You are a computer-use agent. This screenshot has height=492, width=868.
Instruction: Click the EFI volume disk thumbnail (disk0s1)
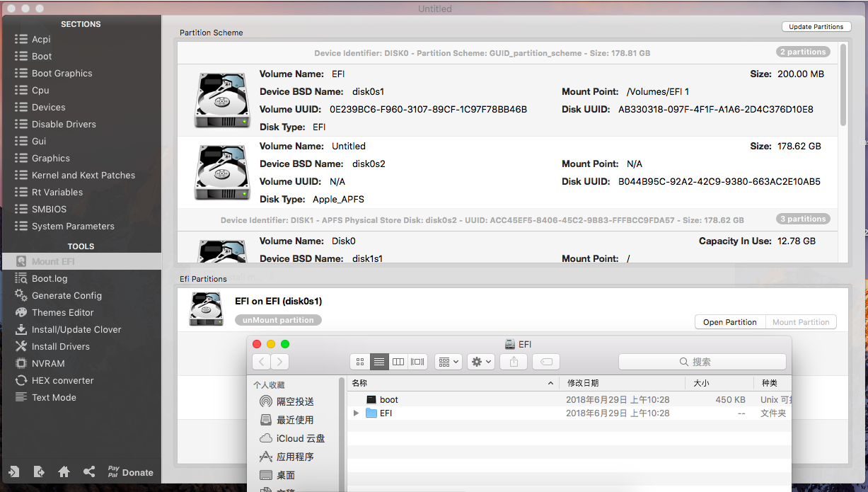pyautogui.click(x=222, y=101)
